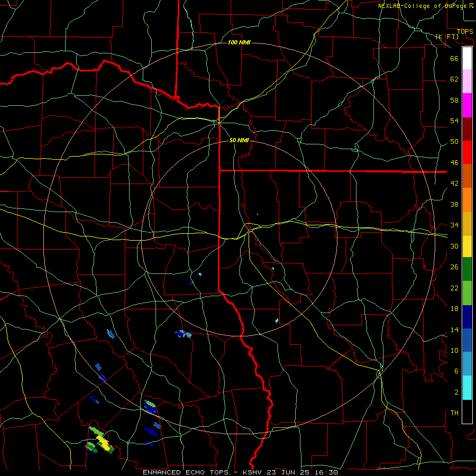This screenshot has height=476, width=476.
Task: Click the "18" legend value
Action: click(454, 309)
